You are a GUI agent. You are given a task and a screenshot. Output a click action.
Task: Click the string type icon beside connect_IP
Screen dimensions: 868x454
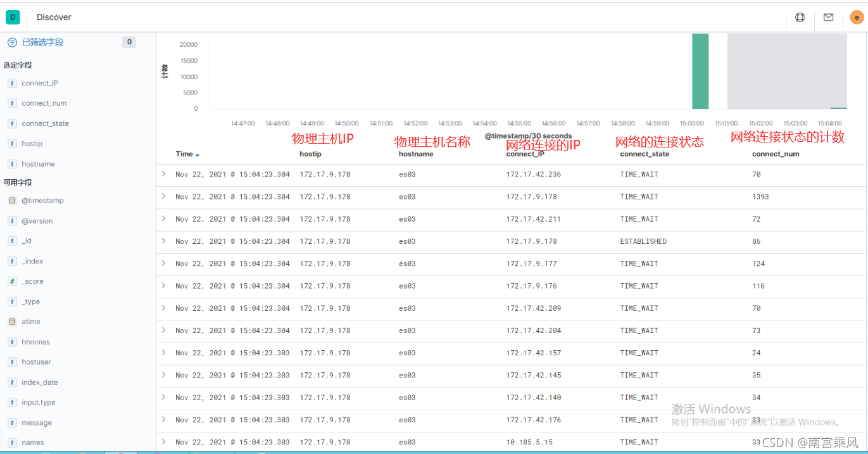coord(12,83)
